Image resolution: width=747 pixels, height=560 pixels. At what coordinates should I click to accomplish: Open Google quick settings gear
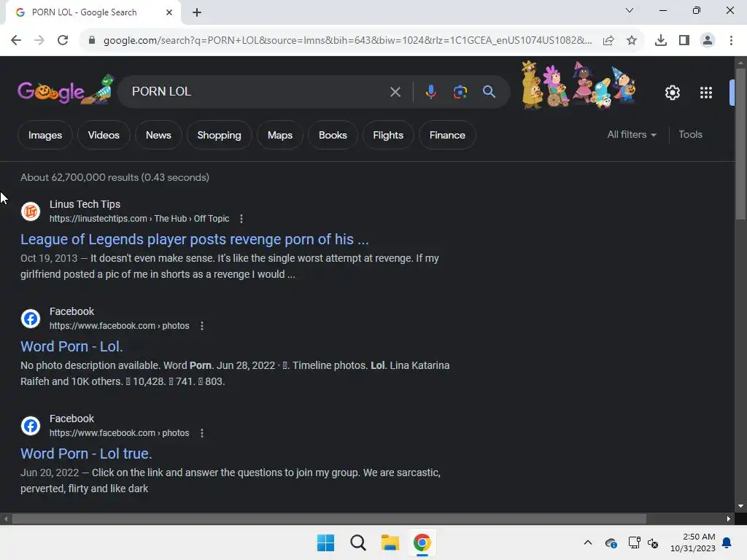coord(672,93)
